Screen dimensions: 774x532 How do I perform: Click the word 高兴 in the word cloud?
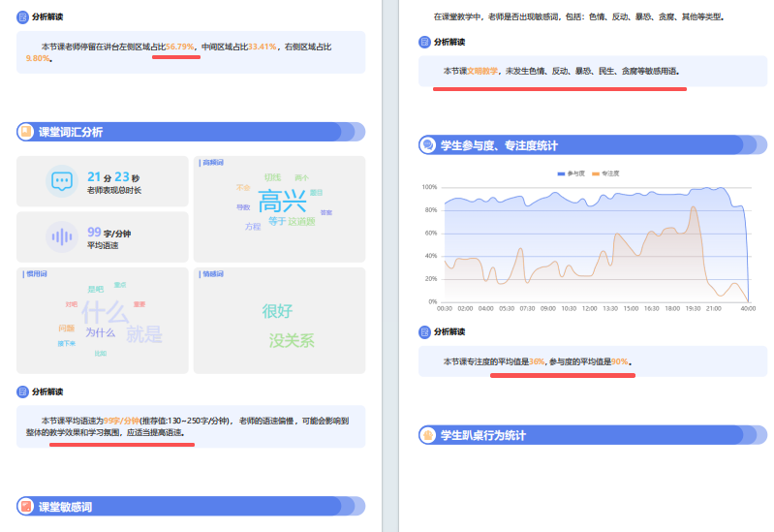(x=282, y=202)
